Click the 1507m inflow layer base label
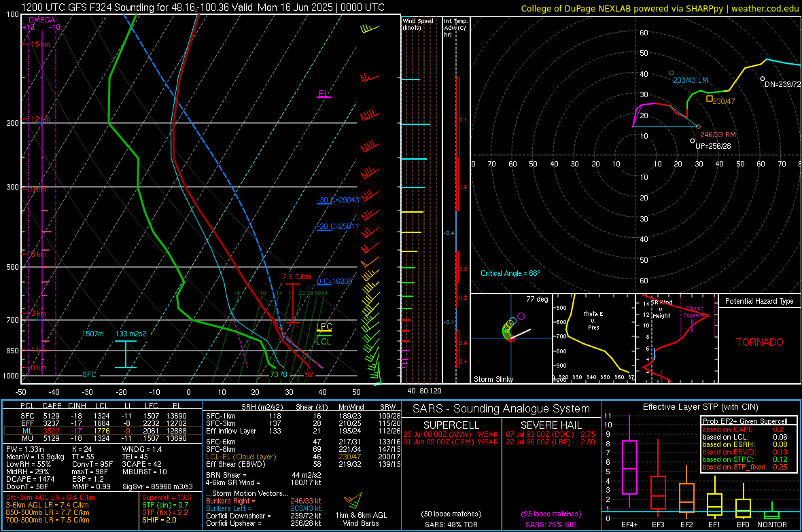Screen dimensions: 802x532 (92, 334)
